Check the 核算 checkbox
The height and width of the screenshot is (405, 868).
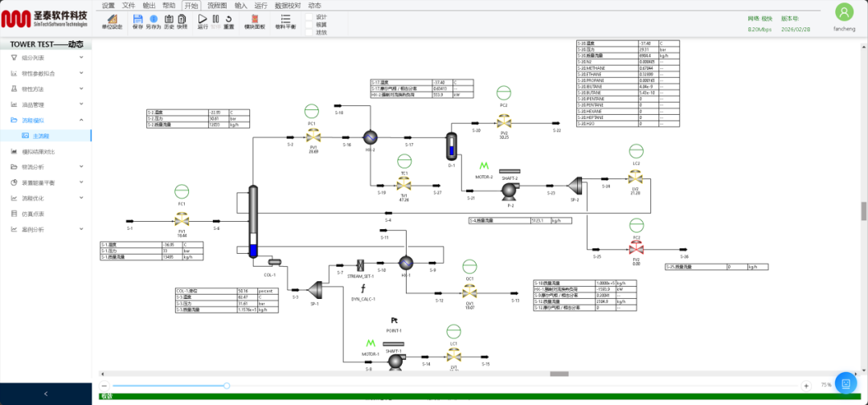tap(309, 24)
